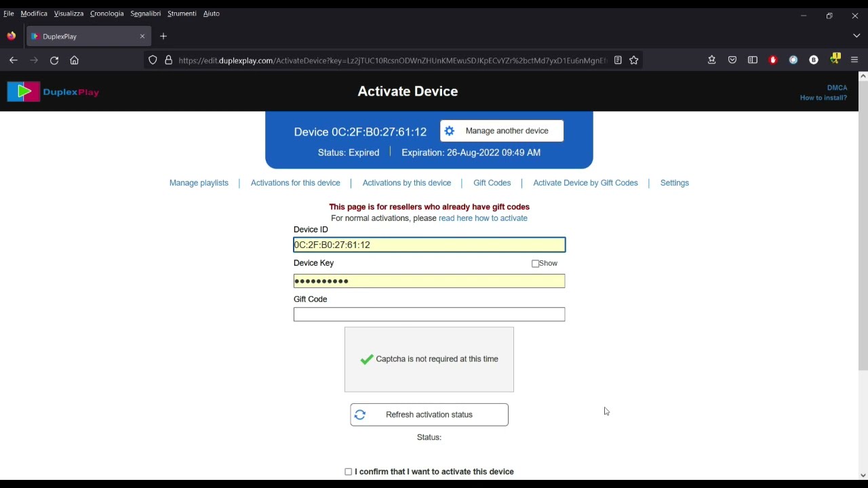Save page to Pocket
Viewport: 868px width, 488px height.
tap(732, 60)
